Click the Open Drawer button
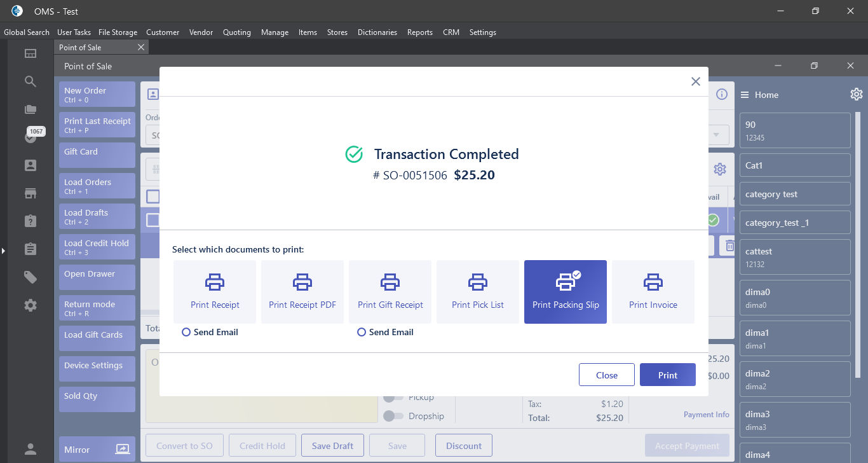Screen dimensions: 868x463 point(97,277)
